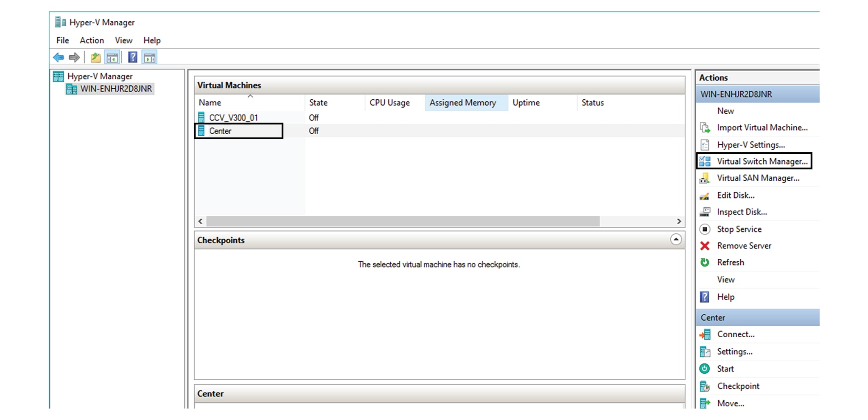Open the New submenu in Actions pane
The width and height of the screenshot is (868, 420).
pyautogui.click(x=725, y=111)
